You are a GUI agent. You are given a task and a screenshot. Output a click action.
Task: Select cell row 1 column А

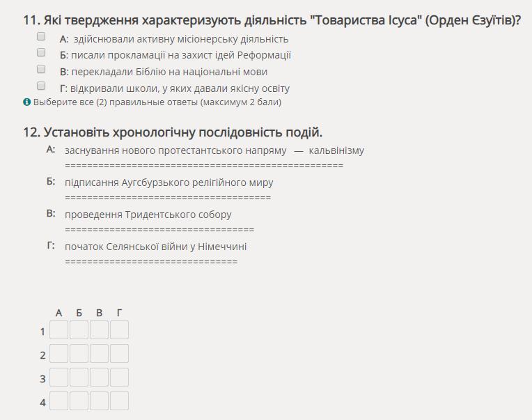coord(58,329)
